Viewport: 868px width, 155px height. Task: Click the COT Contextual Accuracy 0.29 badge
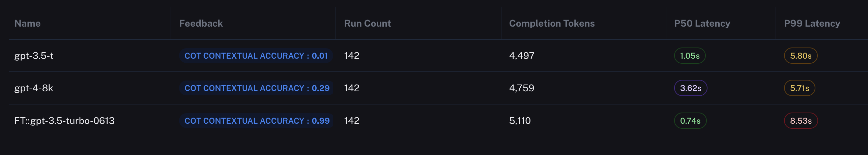[x=257, y=88]
